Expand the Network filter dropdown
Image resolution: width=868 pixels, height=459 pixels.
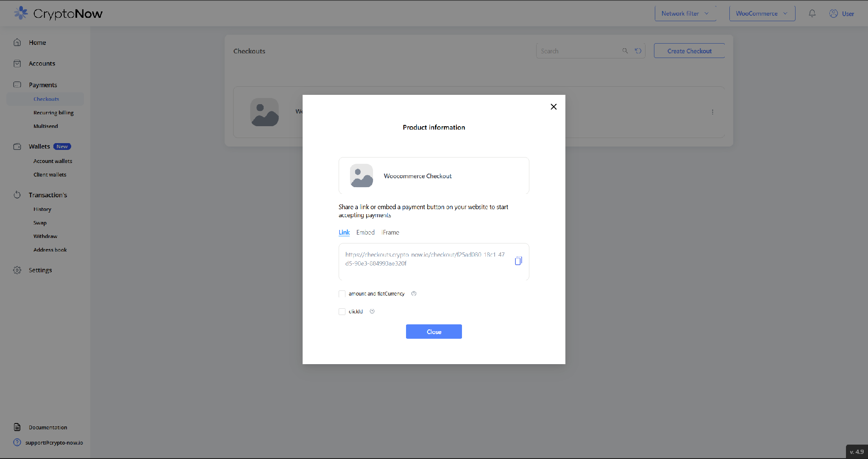(685, 14)
